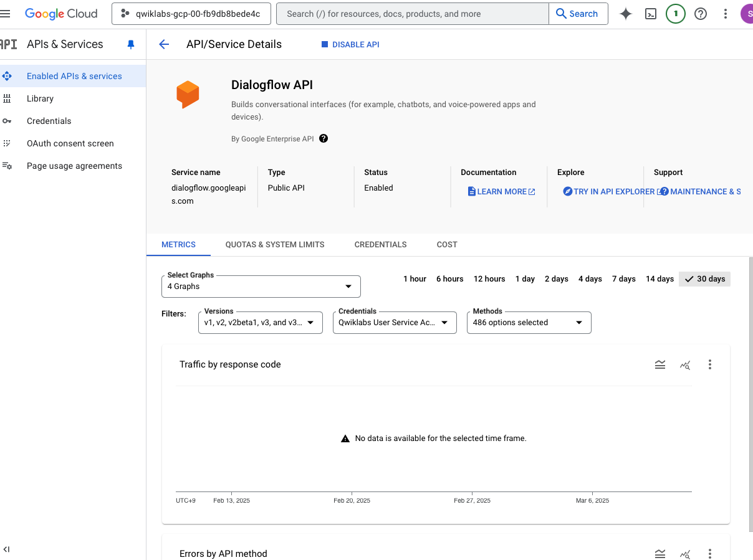Select the 7 days time range
Screen dimensions: 753x560
624,279
